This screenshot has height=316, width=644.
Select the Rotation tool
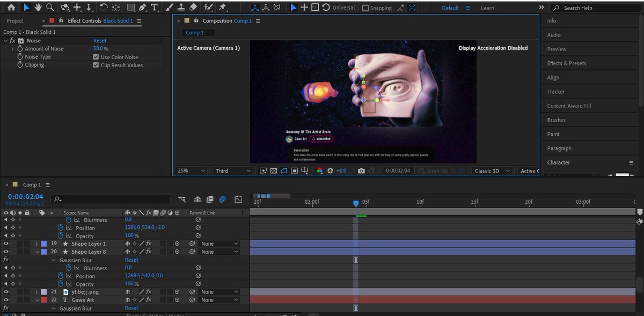[x=104, y=8]
